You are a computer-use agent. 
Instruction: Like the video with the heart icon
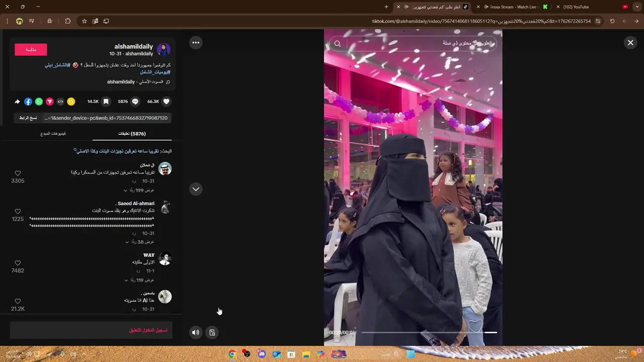[x=167, y=102]
